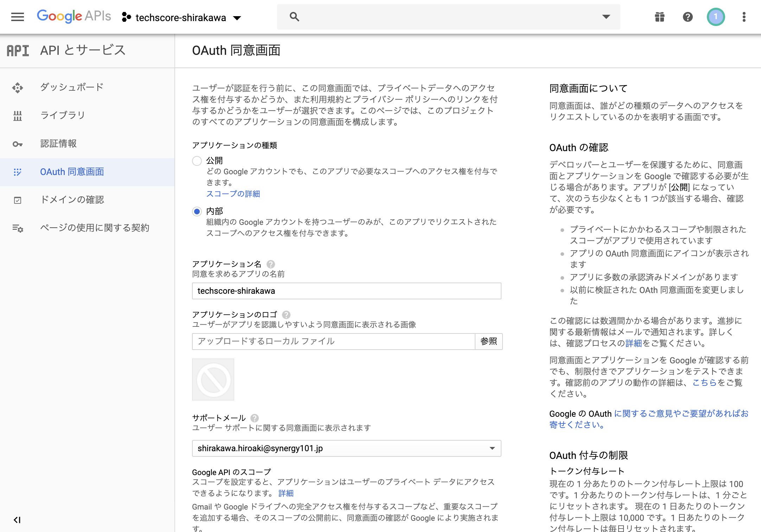The image size is (761, 532).
Task: Click help icon beside サポートメール
Action: pyautogui.click(x=255, y=418)
